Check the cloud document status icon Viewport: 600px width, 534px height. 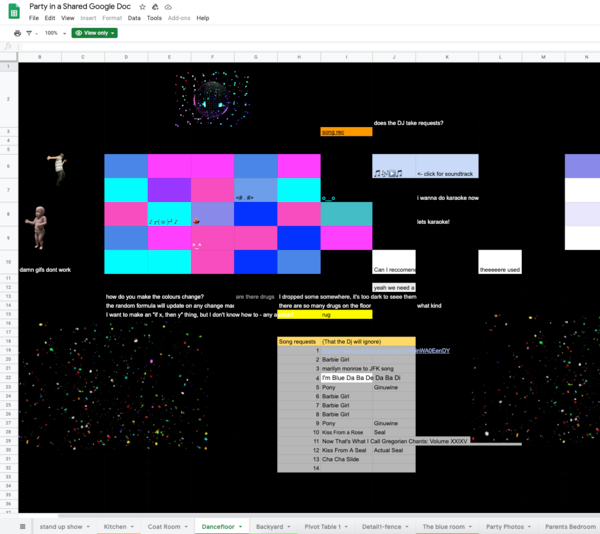coord(167,6)
